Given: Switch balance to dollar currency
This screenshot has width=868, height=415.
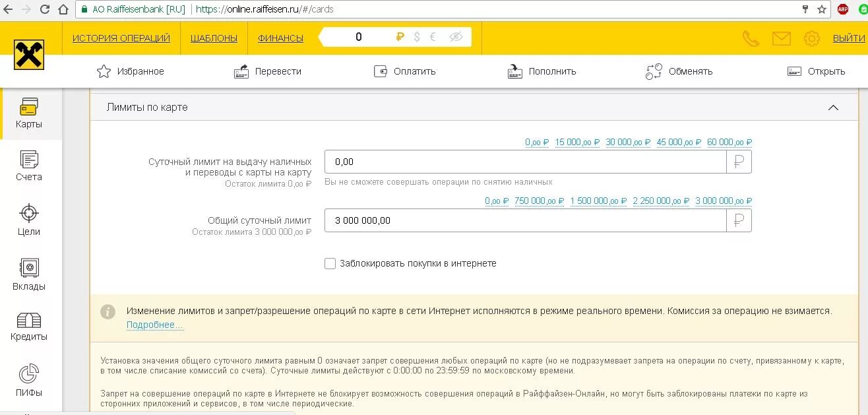Looking at the screenshot, I should pyautogui.click(x=417, y=37).
